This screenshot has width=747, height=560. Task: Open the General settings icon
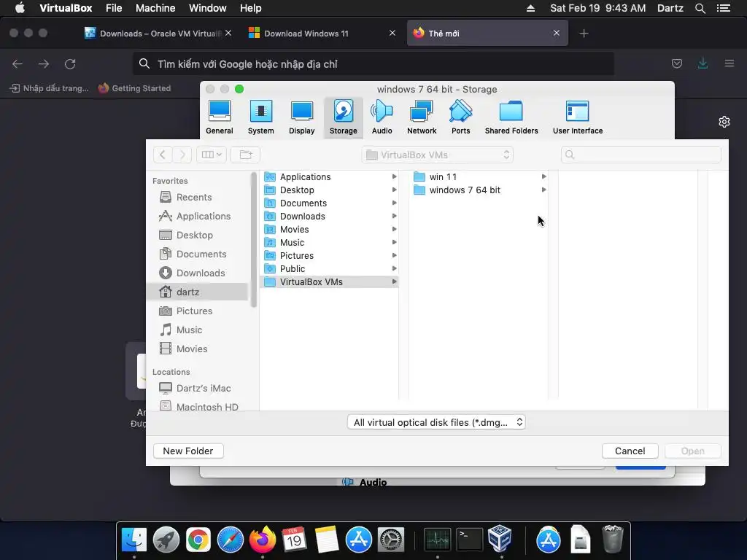219,117
